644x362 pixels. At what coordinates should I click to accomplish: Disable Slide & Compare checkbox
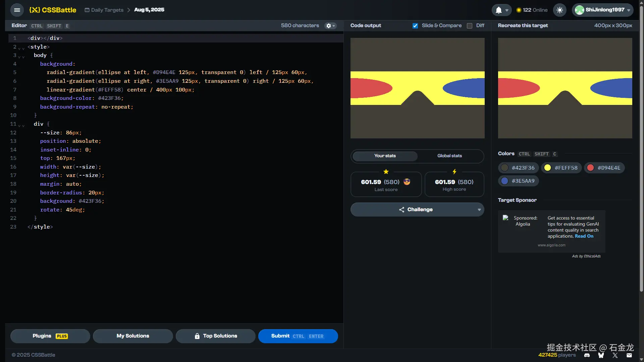(415, 26)
